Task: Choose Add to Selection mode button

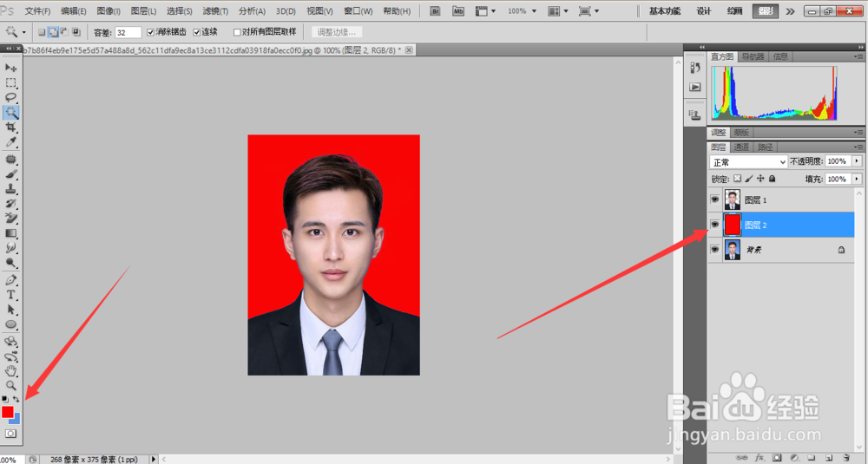Action: pos(53,33)
